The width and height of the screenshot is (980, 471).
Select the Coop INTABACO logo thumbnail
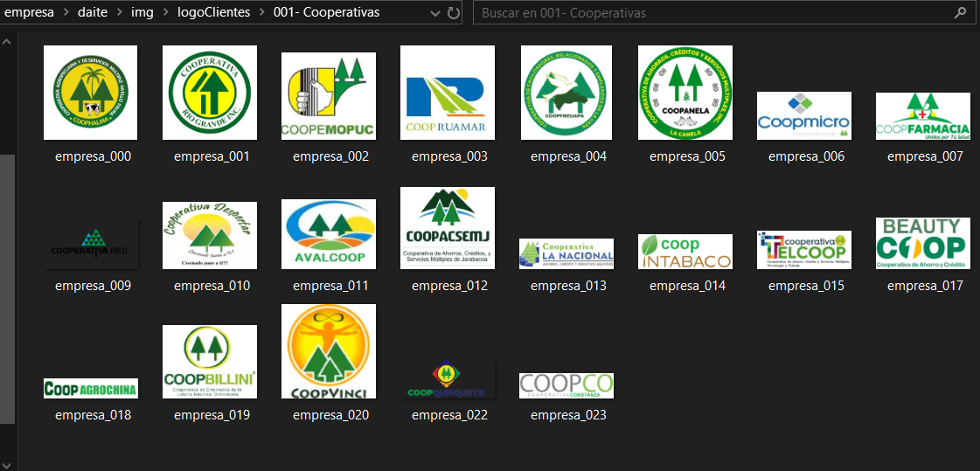tap(685, 252)
